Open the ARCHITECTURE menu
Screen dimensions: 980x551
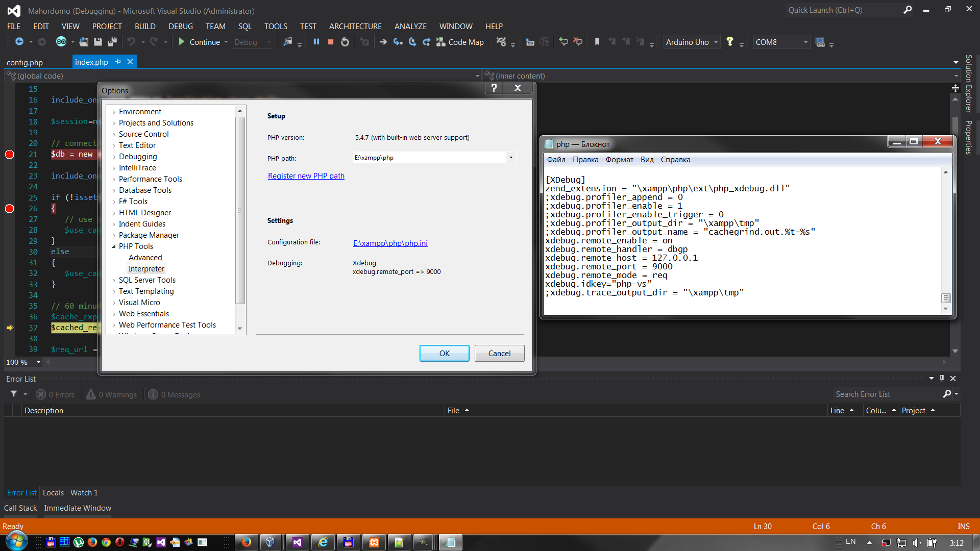[x=355, y=26]
